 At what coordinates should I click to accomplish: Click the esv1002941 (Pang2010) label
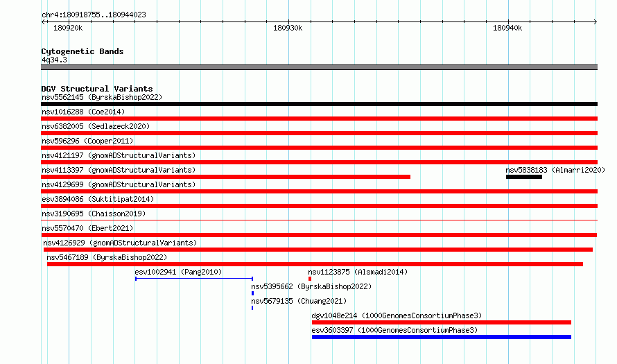(178, 272)
